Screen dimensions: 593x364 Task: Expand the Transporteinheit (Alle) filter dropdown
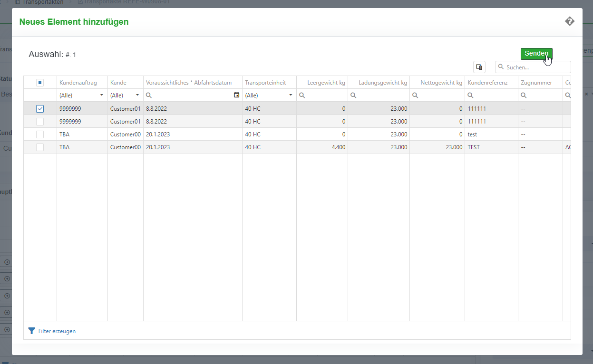(291, 95)
